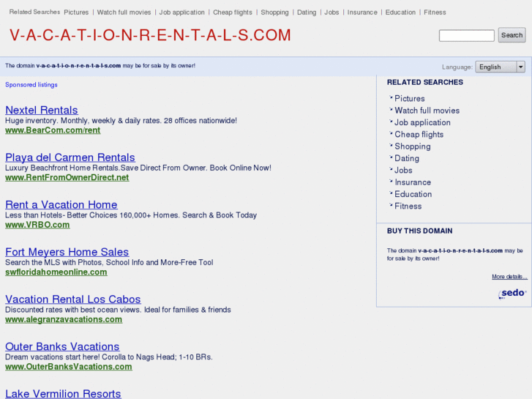The height and width of the screenshot is (399, 532).
Task: Select Watch full movies in top bar
Action: pyautogui.click(x=124, y=12)
